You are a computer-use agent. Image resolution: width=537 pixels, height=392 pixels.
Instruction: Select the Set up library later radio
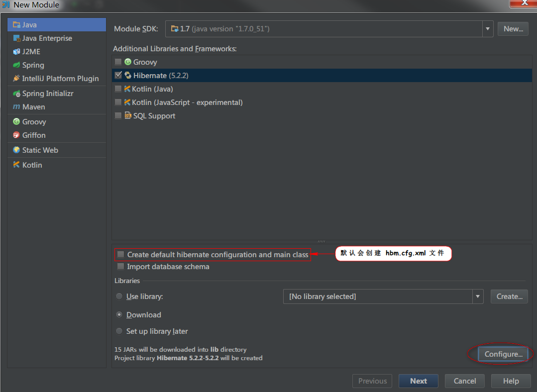coord(119,331)
